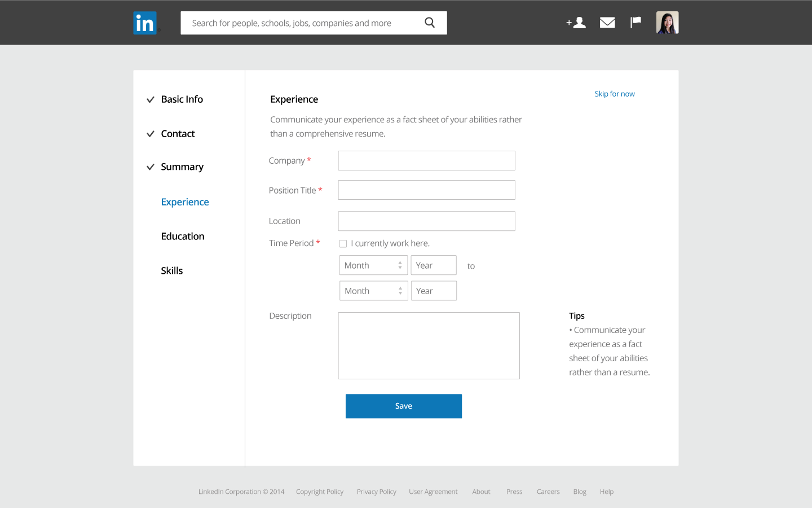Screen dimensions: 812x508
Task: Click the end Year field
Action: [434, 291]
